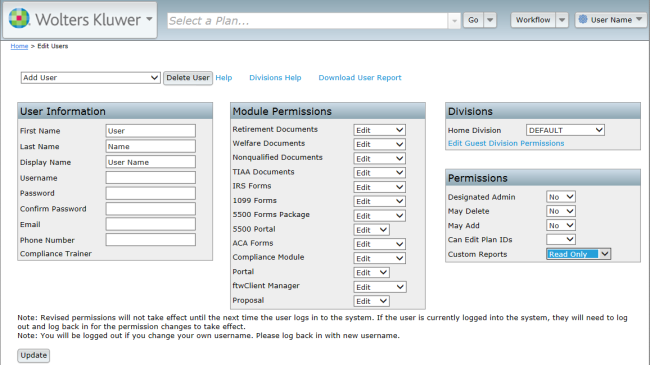The height and width of the screenshot is (365, 650).
Task: Click the gear icon beside User Name
Action: (x=583, y=19)
